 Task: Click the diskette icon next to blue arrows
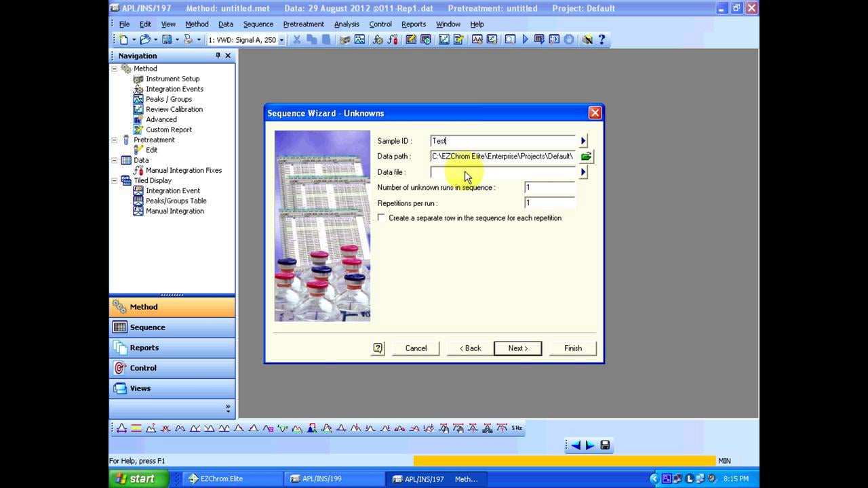click(x=605, y=445)
